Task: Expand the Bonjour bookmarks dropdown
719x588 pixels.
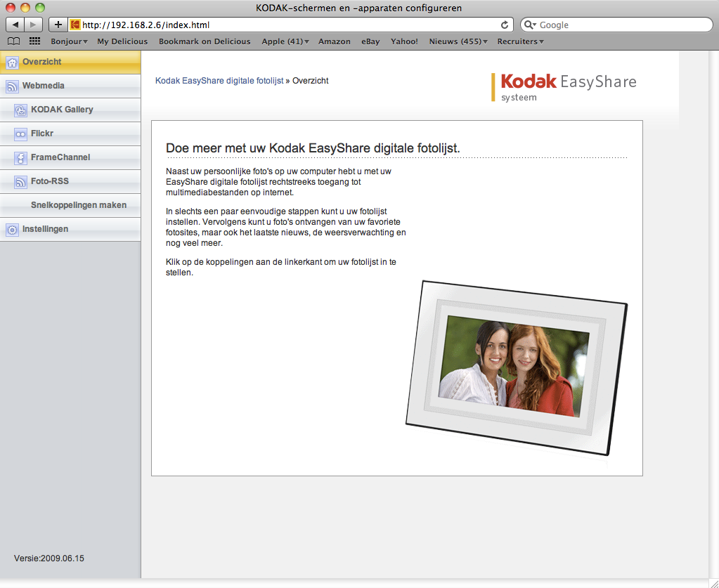Action: click(x=69, y=41)
